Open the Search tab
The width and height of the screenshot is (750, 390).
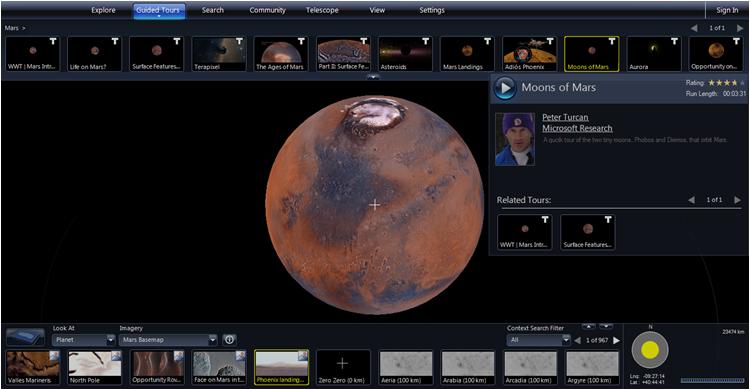pyautogui.click(x=213, y=10)
